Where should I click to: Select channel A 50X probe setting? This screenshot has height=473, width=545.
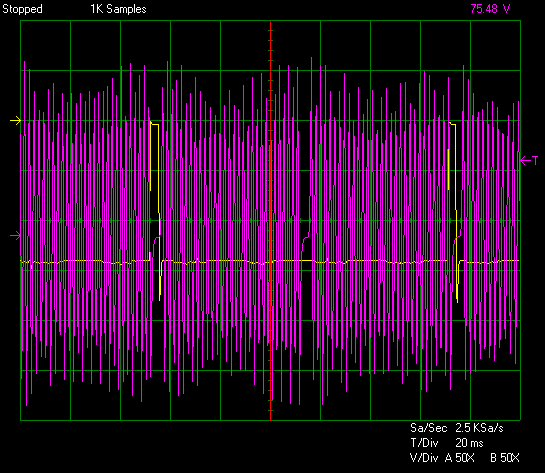[x=460, y=458]
